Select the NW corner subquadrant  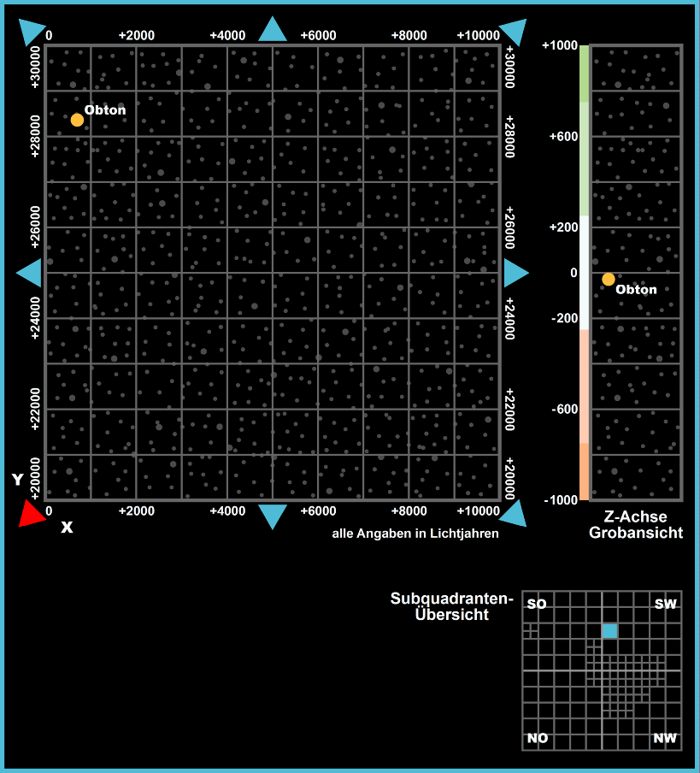pyautogui.click(x=665, y=738)
